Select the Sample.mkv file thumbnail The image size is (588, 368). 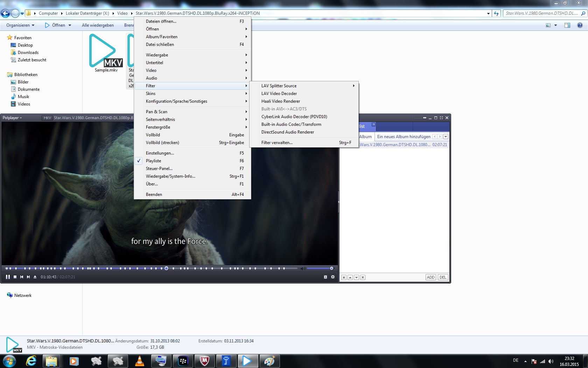coord(106,53)
